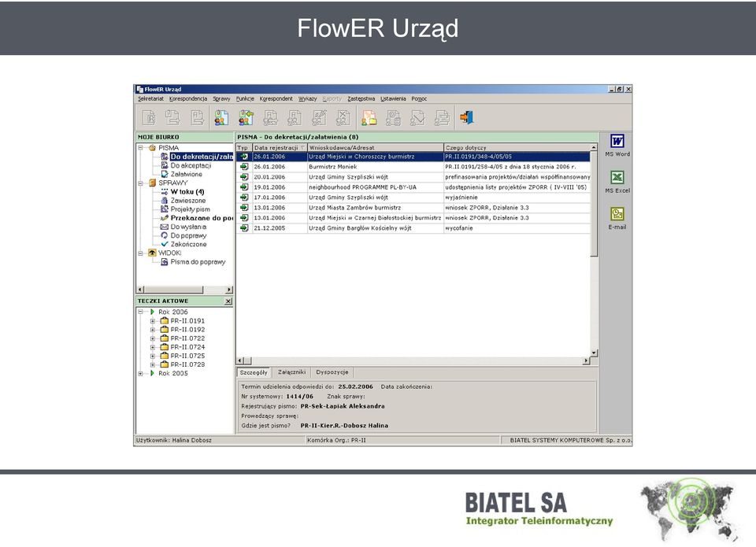The image size is (756, 547).
Task: Select the prefinansowania projektów row text
Action: click(517, 177)
